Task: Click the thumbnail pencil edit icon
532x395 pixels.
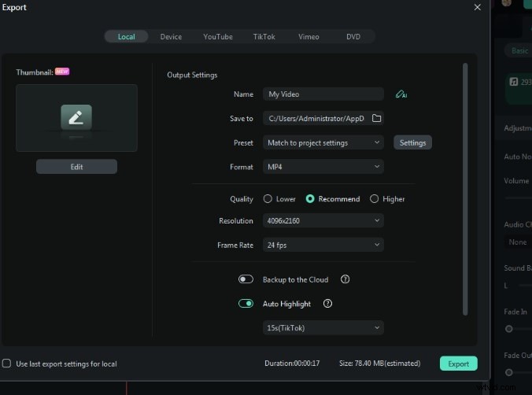Action: 76,117
